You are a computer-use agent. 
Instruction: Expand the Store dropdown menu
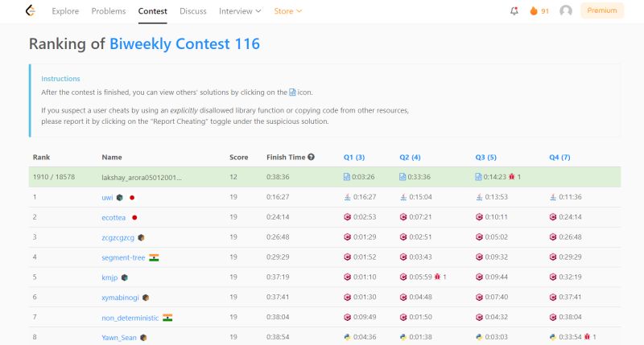pos(288,11)
